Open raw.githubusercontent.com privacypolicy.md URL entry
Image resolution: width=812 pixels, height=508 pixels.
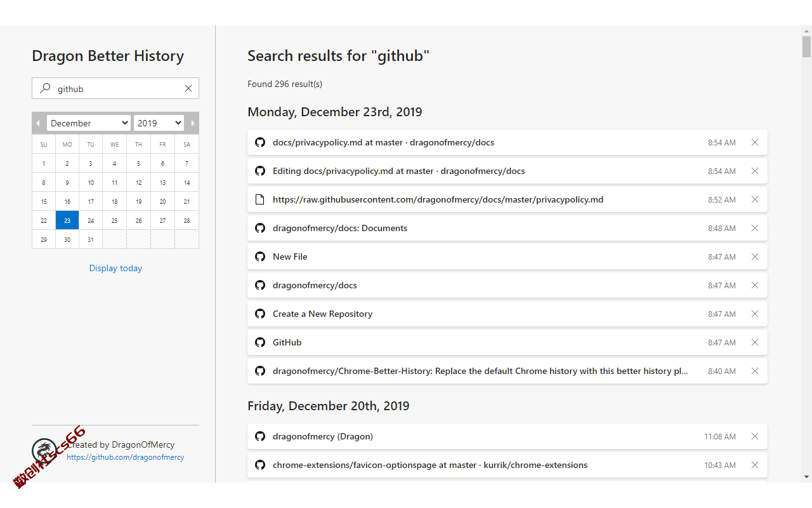[x=507, y=199]
